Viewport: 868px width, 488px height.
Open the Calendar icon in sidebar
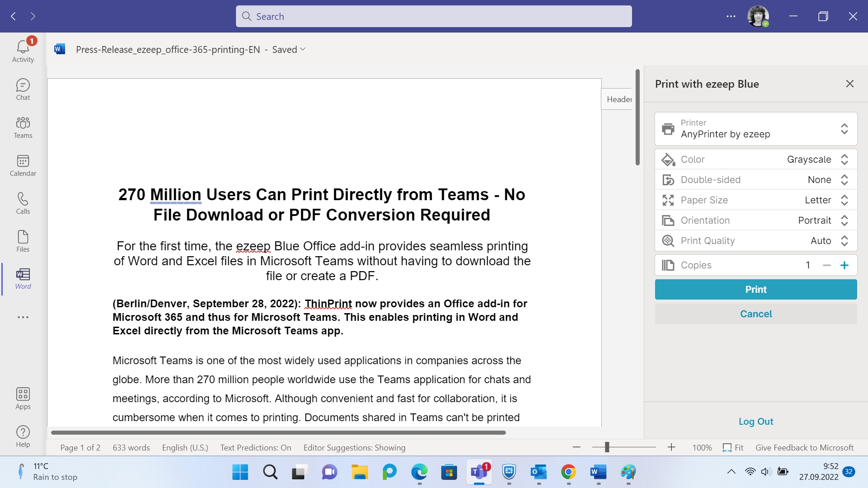23,164
